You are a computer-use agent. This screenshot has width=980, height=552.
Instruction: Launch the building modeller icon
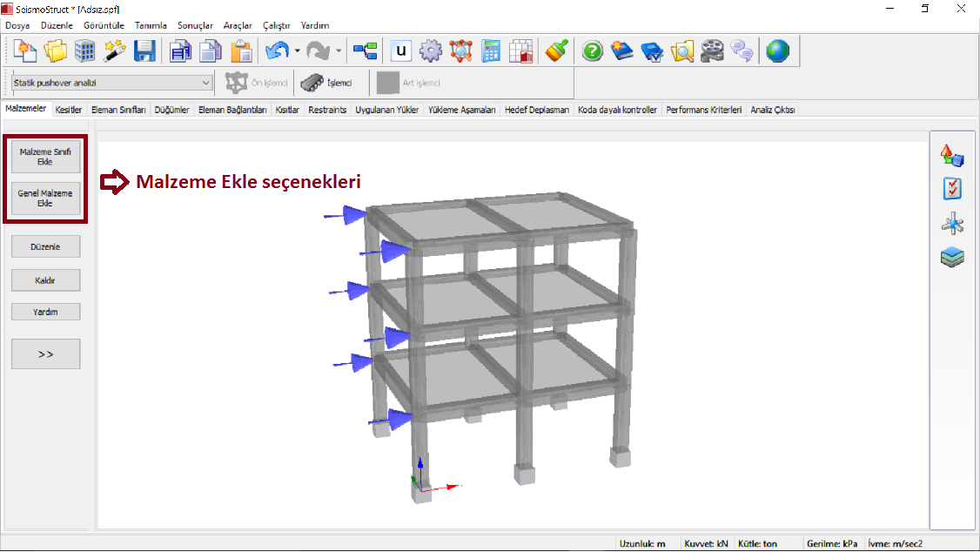point(85,51)
